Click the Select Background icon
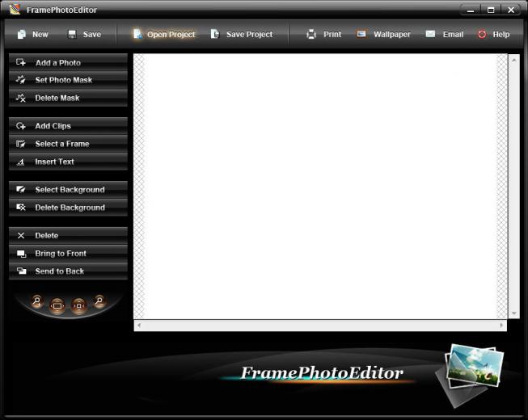This screenshot has width=528, height=420. coord(21,190)
